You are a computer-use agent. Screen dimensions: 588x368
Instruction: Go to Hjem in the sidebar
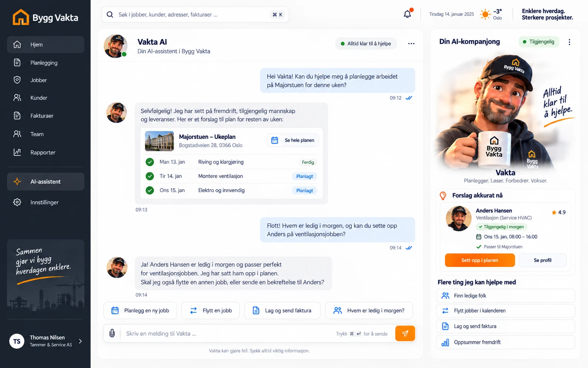coord(46,45)
